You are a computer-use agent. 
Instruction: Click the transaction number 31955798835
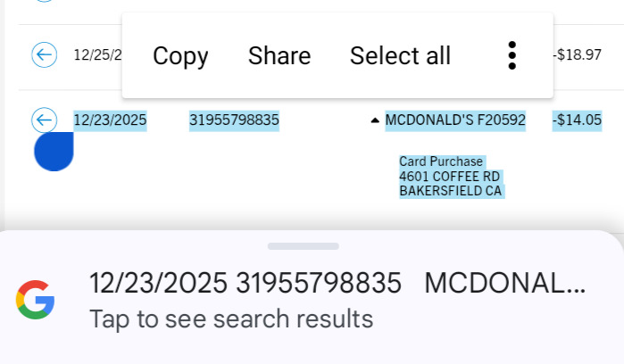tap(234, 120)
